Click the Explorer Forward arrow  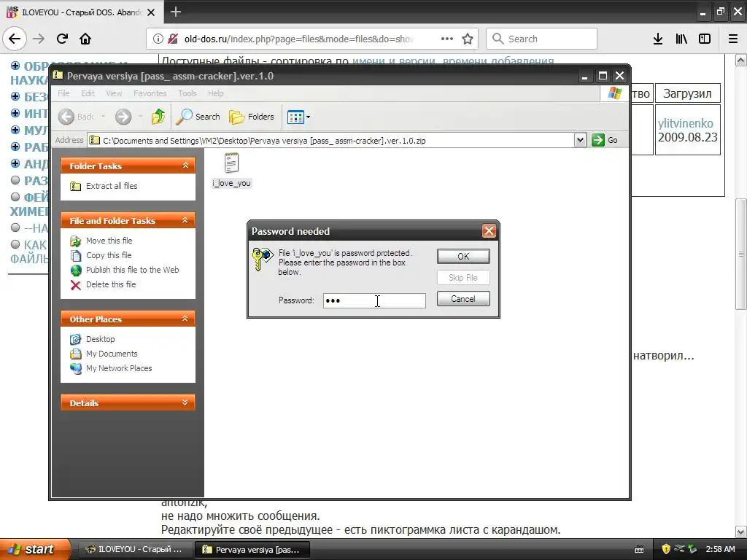[x=123, y=117]
